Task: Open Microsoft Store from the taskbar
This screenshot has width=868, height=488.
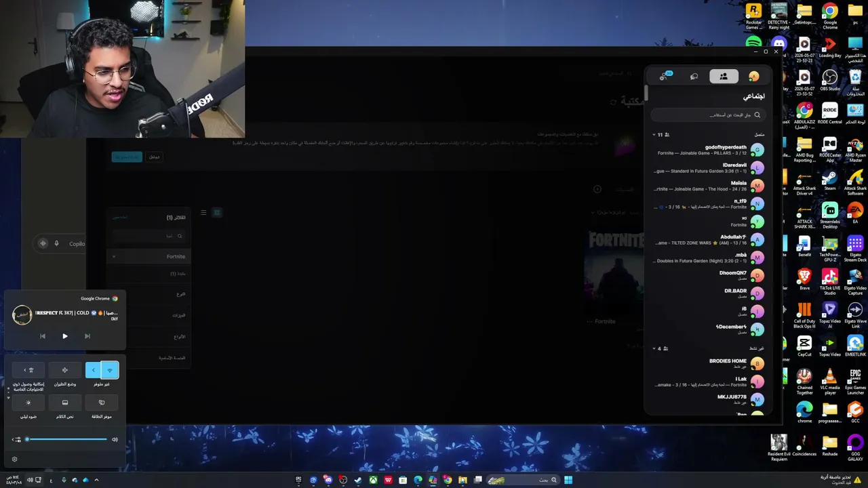Action: 403,480
